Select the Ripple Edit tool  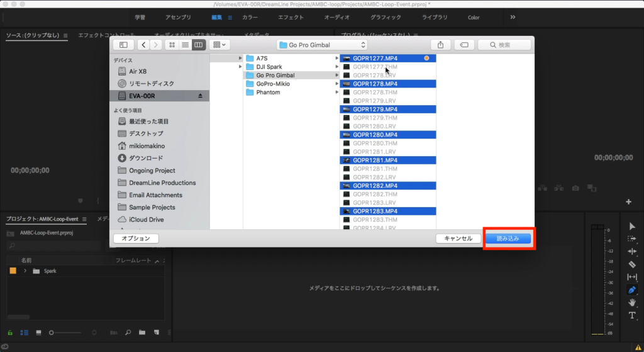pos(632,251)
